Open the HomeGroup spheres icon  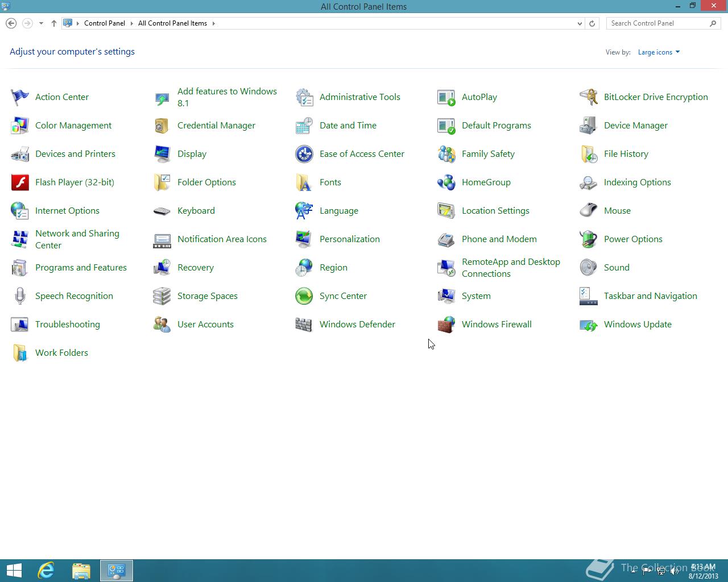coord(446,182)
